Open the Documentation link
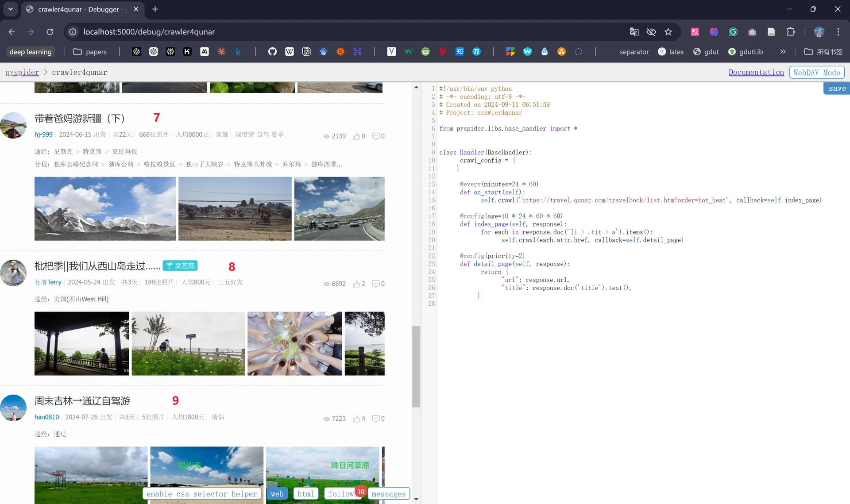 756,72
